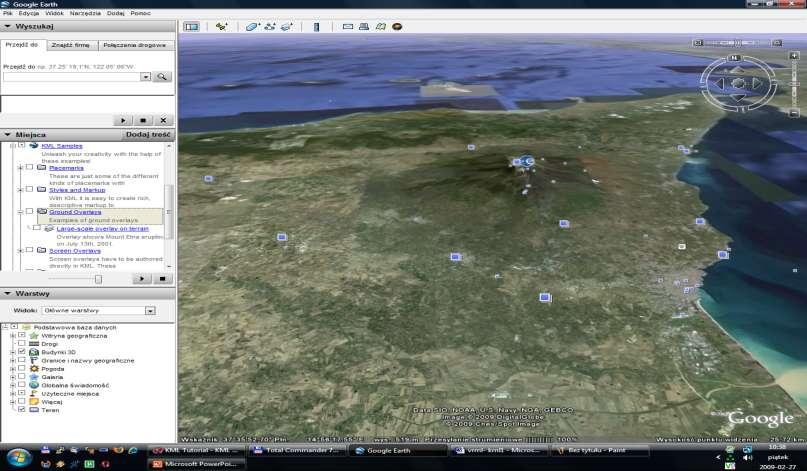Toggle the Placemarks folder checkbox

29,167
